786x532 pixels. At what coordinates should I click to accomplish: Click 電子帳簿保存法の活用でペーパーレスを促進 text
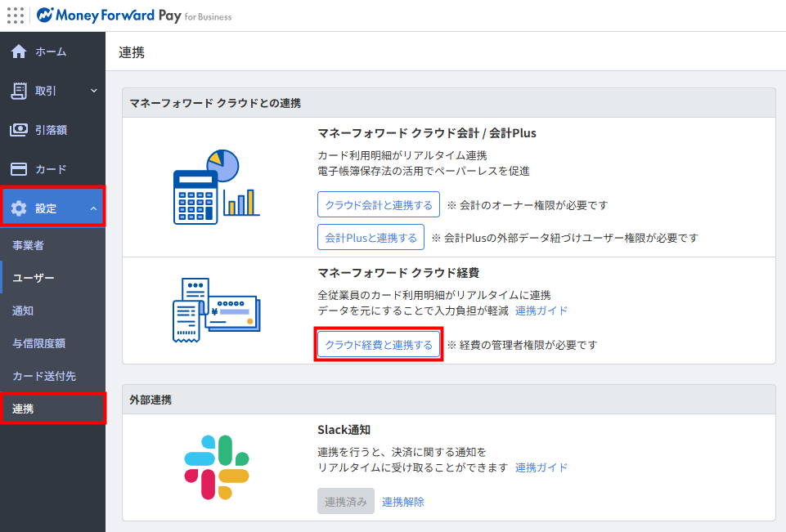click(424, 171)
